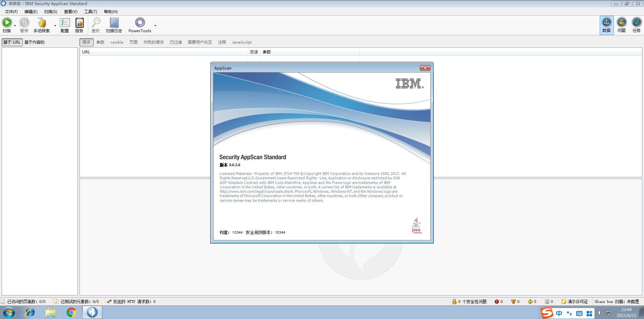Screen dimensions: 644x319
Task: Select the 基于内容的 view toggle
Action: (35, 42)
